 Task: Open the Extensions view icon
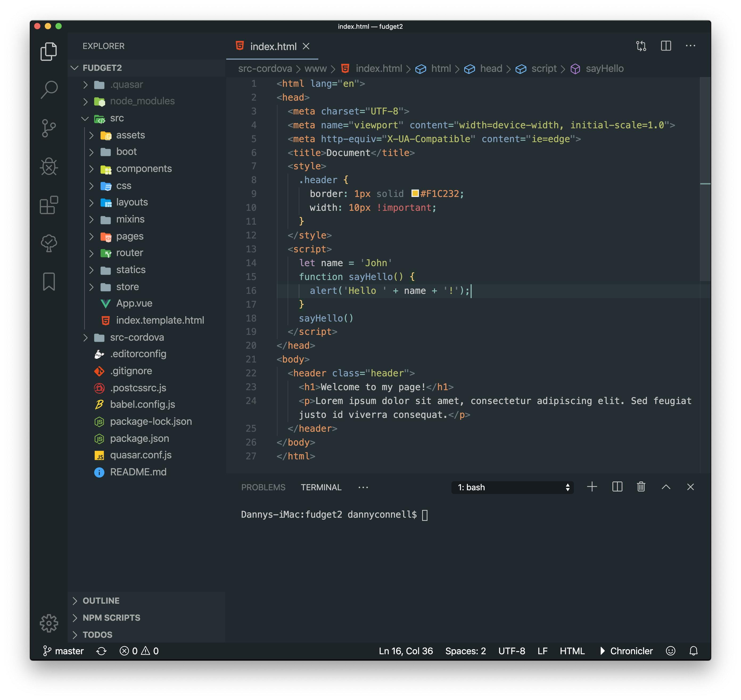49,205
